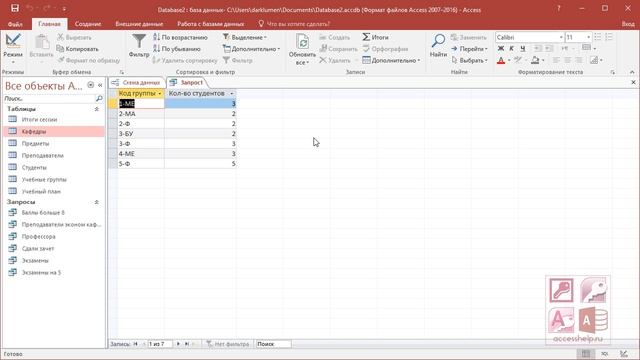Expand Дополнительно sort filter dropdown

point(251,49)
